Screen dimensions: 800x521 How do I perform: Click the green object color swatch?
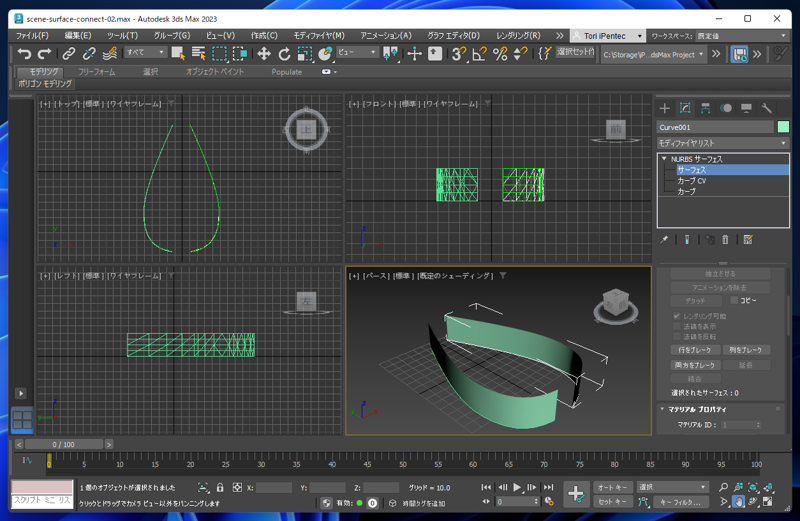(783, 127)
